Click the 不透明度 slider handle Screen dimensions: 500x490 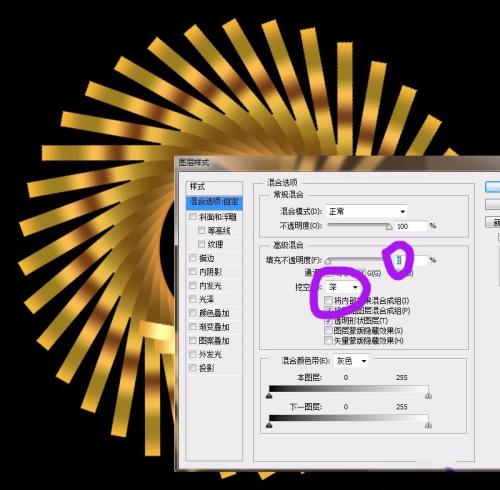pyautogui.click(x=389, y=227)
